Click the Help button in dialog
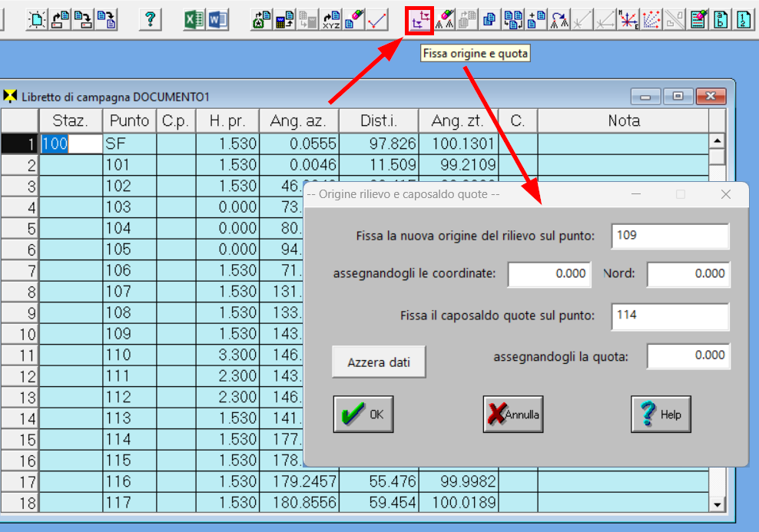The image size is (759, 532). (x=661, y=415)
